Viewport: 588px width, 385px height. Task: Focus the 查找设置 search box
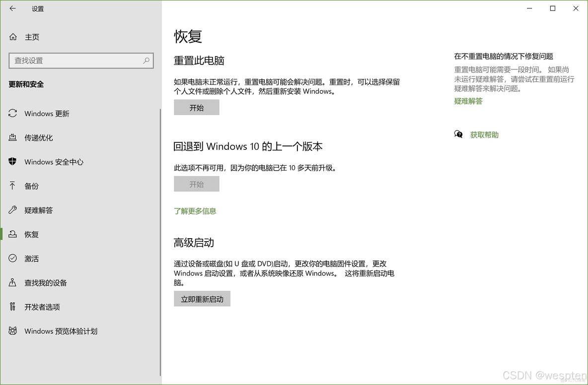[x=81, y=61]
